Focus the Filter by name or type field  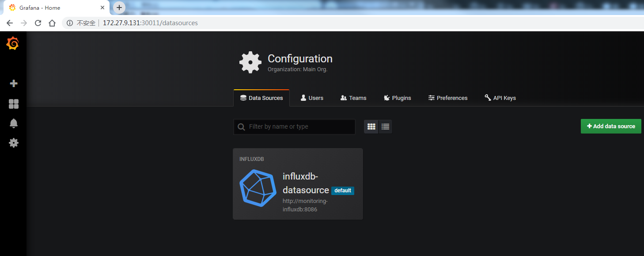[294, 127]
